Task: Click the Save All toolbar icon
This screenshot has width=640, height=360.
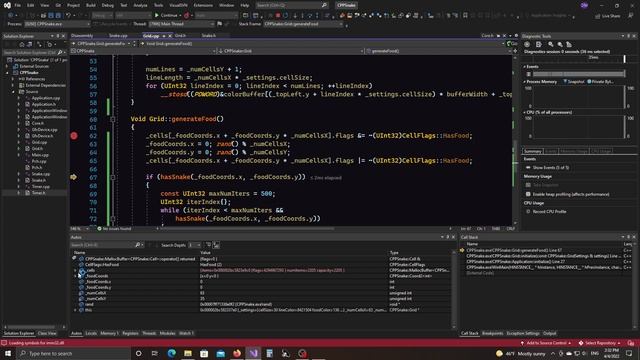Action: [58, 16]
